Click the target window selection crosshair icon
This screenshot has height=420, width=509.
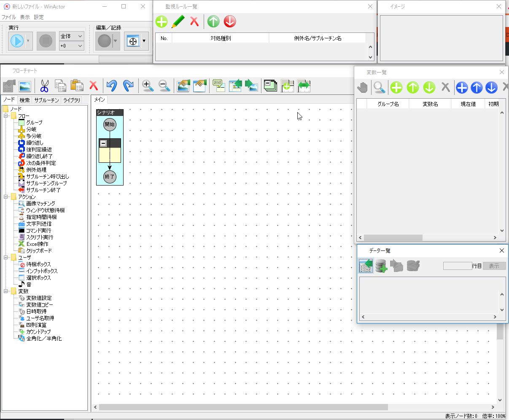(x=133, y=41)
